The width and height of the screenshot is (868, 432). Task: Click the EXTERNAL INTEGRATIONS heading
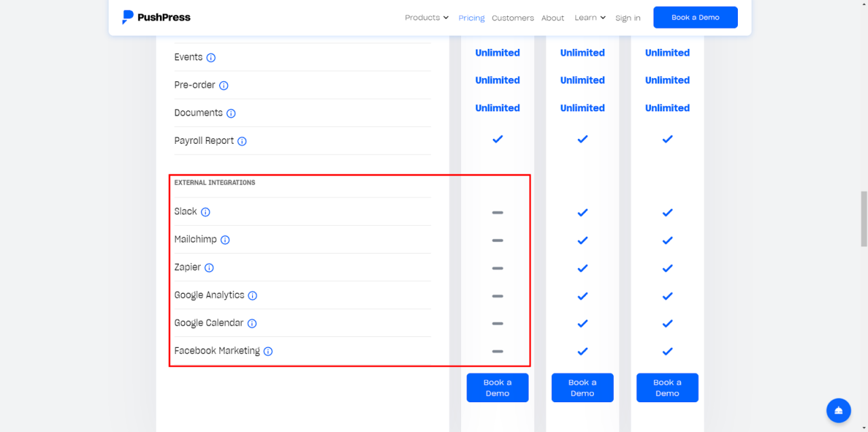tap(215, 182)
